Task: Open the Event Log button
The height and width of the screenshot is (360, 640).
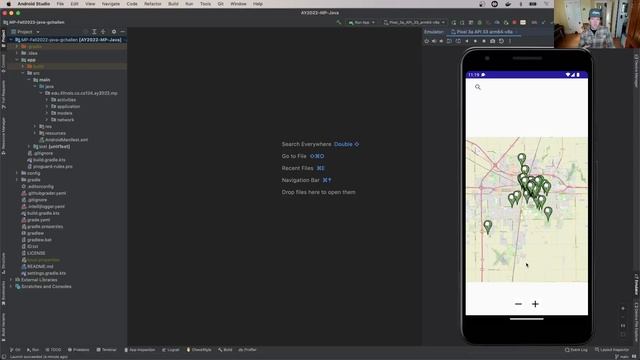Action: coord(576,350)
